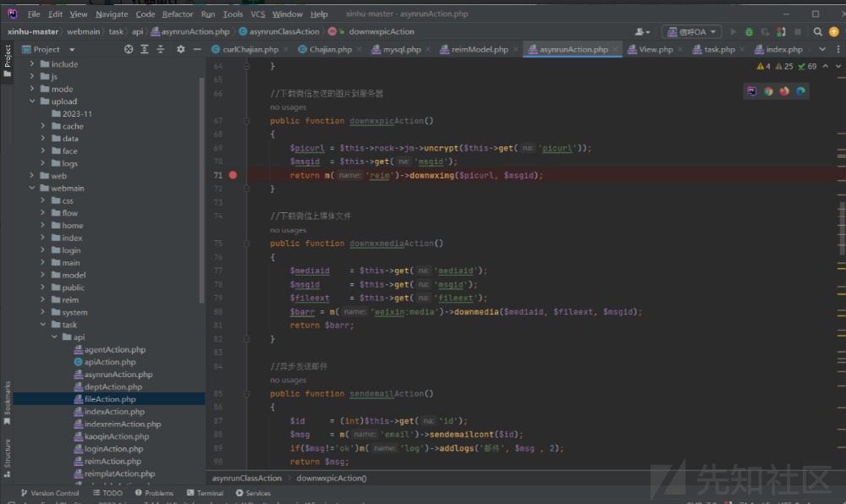Click the Version Control button
This screenshot has height=504, width=846.
[50, 493]
